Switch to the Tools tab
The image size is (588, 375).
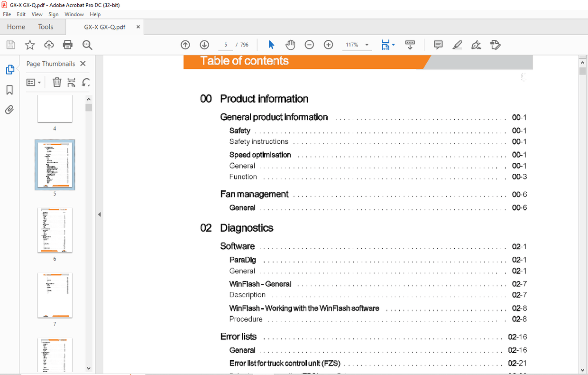[46, 27]
